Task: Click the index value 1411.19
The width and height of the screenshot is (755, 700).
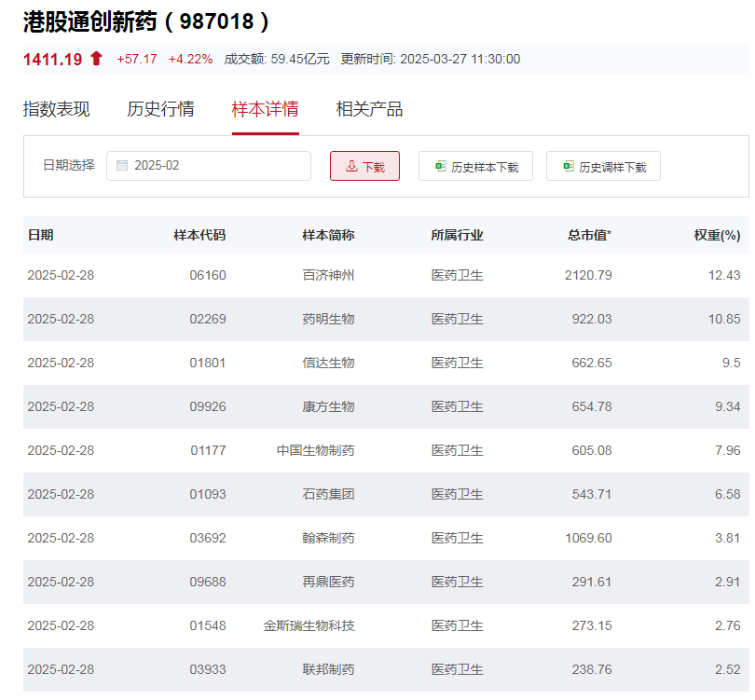Action: click(53, 60)
